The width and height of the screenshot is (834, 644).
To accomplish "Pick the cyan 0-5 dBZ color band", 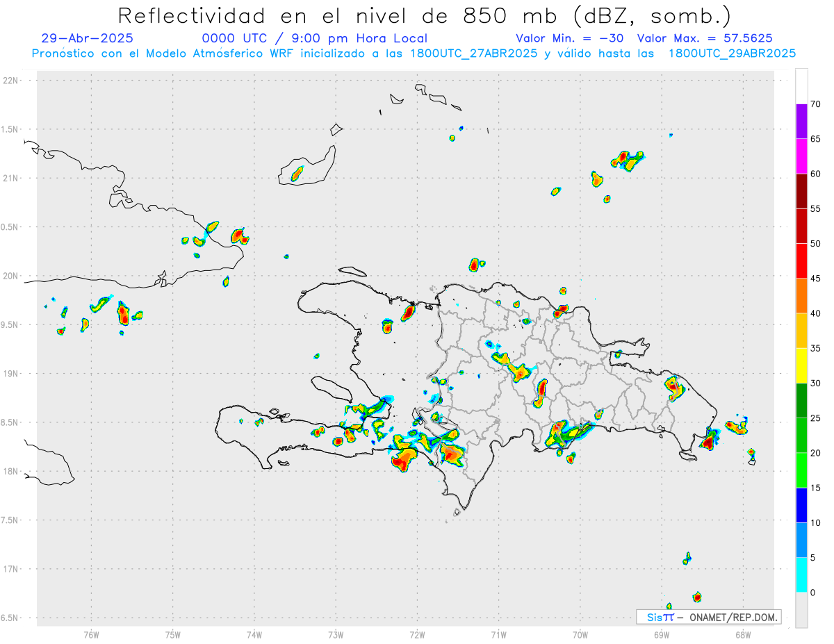I will [x=801, y=575].
